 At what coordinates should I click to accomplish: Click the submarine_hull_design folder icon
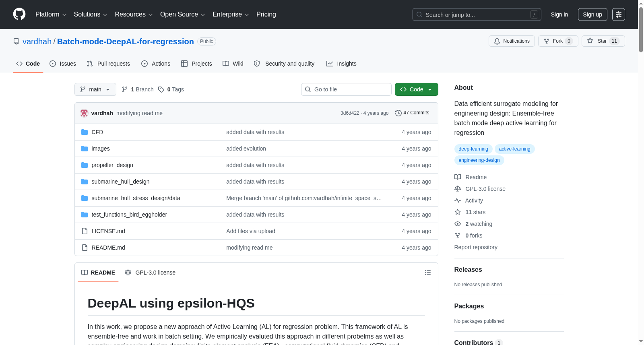coord(85,182)
